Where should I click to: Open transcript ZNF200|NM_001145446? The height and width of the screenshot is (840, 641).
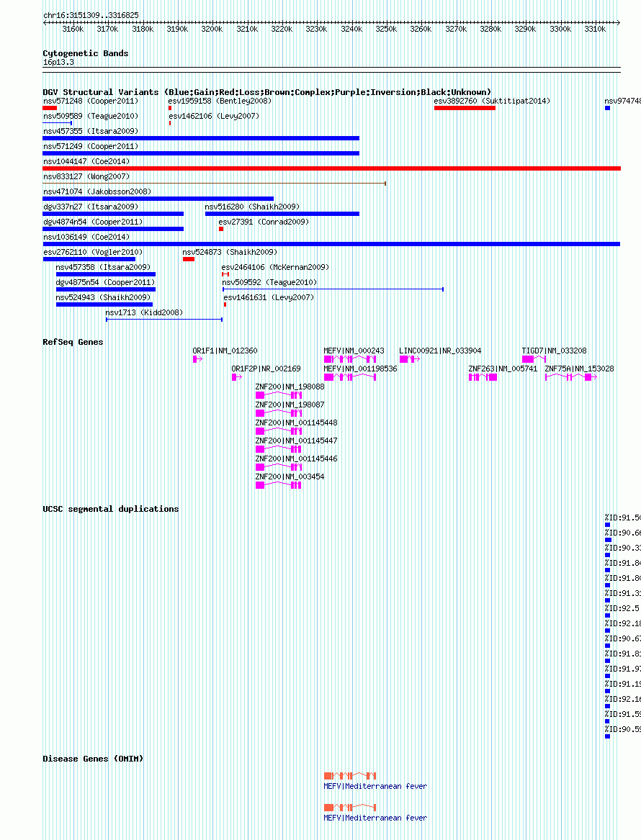pyautogui.click(x=297, y=459)
